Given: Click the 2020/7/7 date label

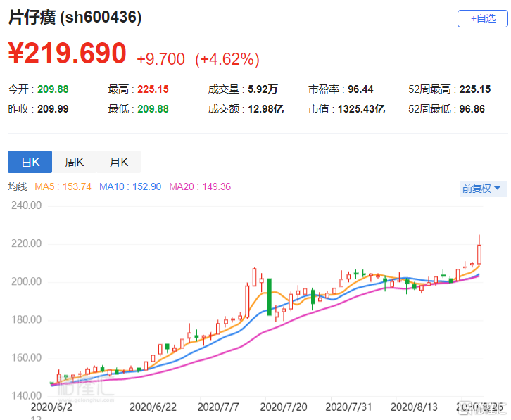Looking at the screenshot, I should (x=218, y=407).
